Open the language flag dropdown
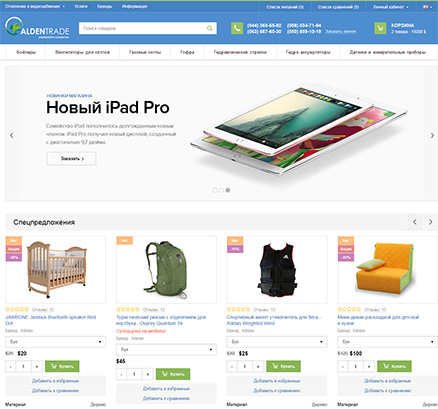 click(426, 7)
